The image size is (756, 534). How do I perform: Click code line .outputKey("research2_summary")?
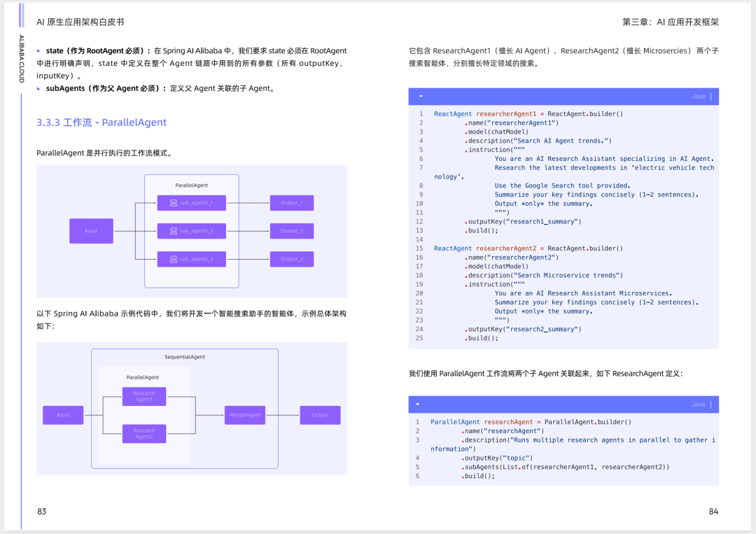[523, 329]
